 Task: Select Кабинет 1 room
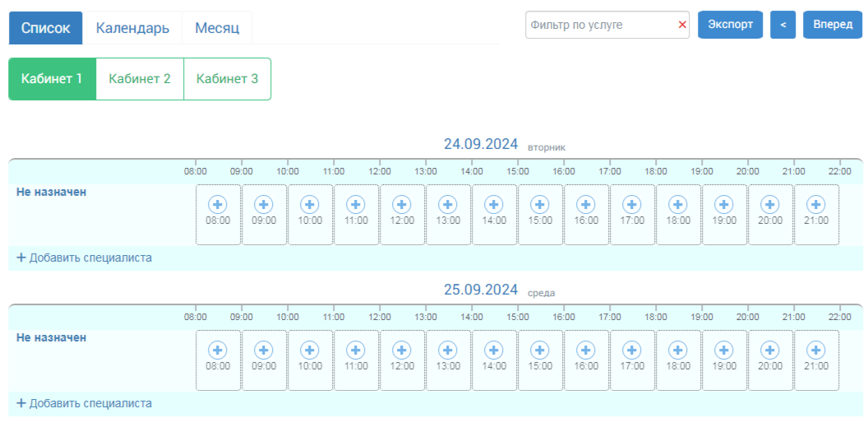point(52,79)
